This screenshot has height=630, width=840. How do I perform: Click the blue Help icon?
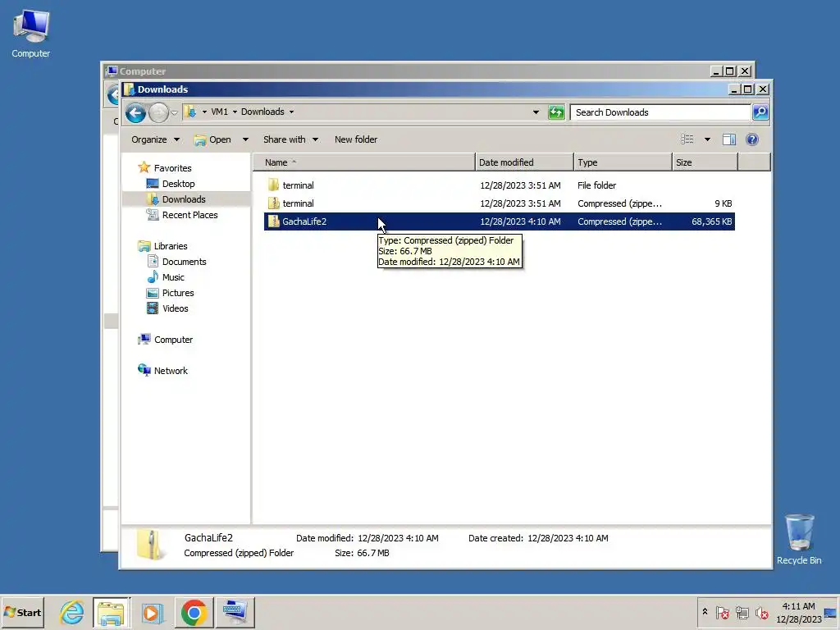pos(752,139)
